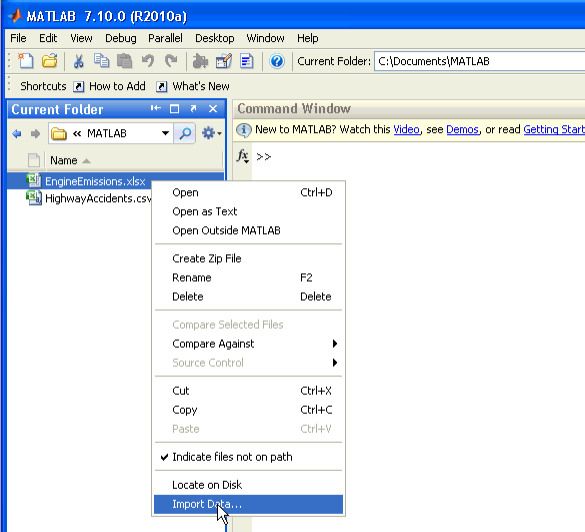Screen dimensions: 585x532
Task: Click the What's New shortcut label
Action: click(201, 87)
